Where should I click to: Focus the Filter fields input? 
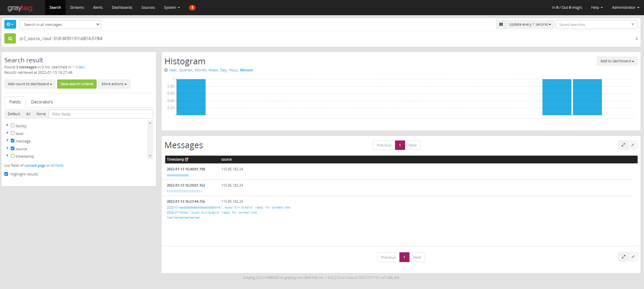pyautogui.click(x=101, y=114)
